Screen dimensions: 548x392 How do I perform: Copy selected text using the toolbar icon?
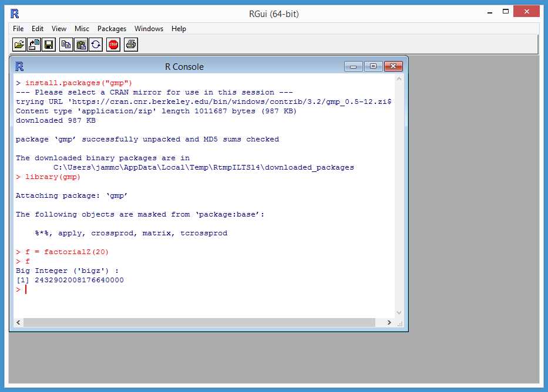[x=66, y=44]
